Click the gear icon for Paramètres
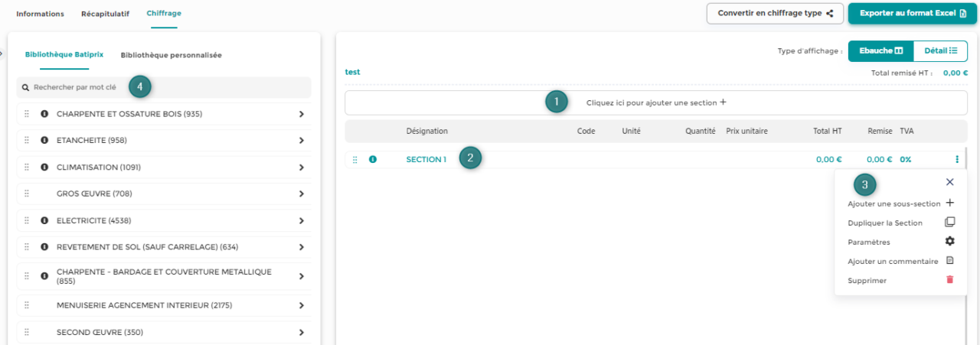980x345 pixels. coord(950,241)
